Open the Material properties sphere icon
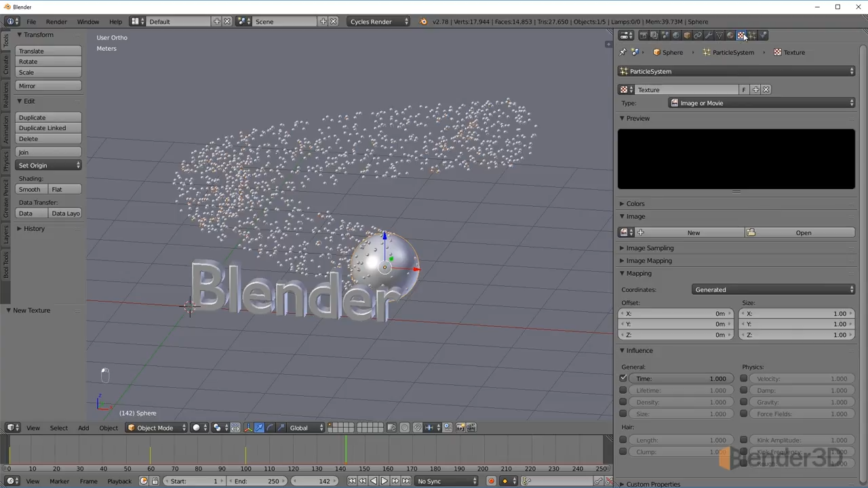This screenshot has height=488, width=868. click(x=730, y=35)
